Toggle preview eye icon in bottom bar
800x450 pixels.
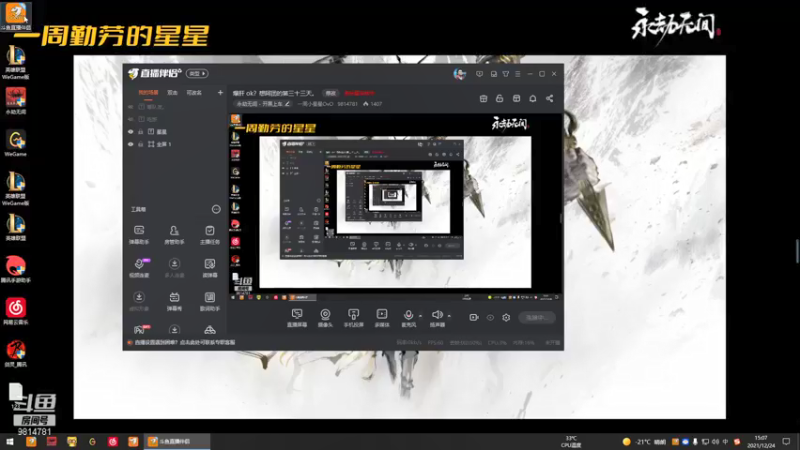[x=490, y=317]
